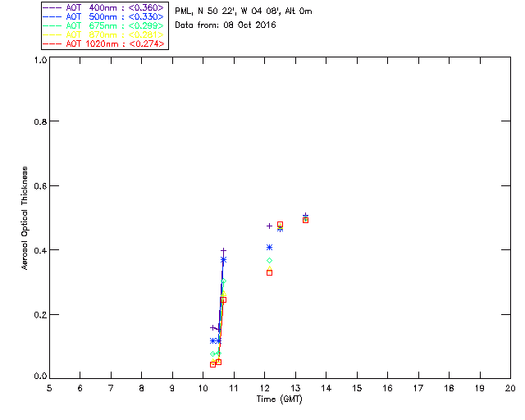
Task: Select the isolated purple plus marker just after 12
Action: click(x=269, y=226)
